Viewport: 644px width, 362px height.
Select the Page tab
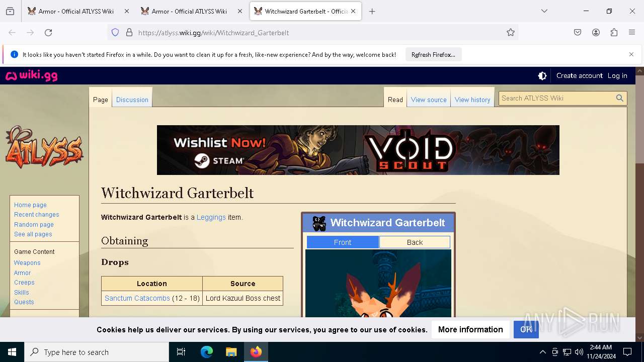[x=101, y=100]
